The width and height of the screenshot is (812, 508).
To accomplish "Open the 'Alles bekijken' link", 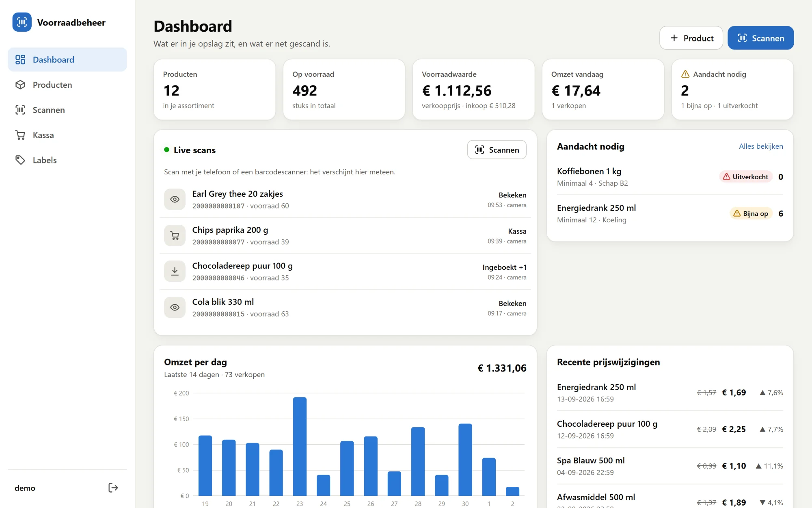I will pyautogui.click(x=761, y=146).
